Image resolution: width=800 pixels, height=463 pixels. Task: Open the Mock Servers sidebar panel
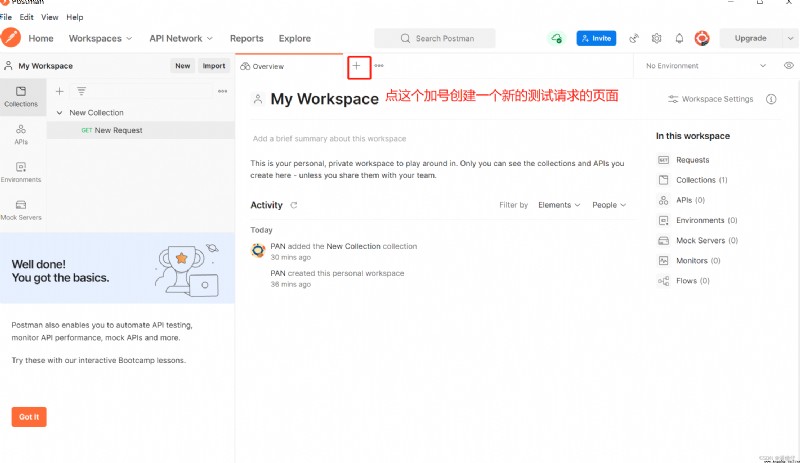(x=21, y=210)
